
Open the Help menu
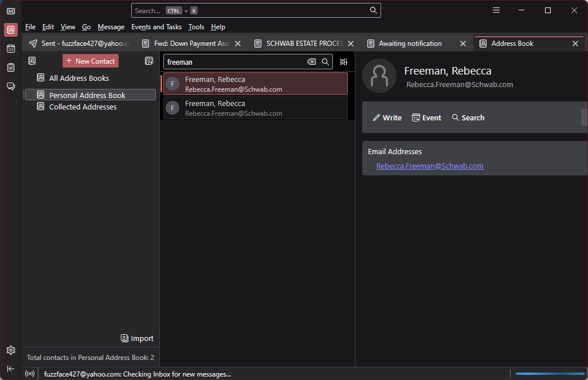(x=218, y=27)
